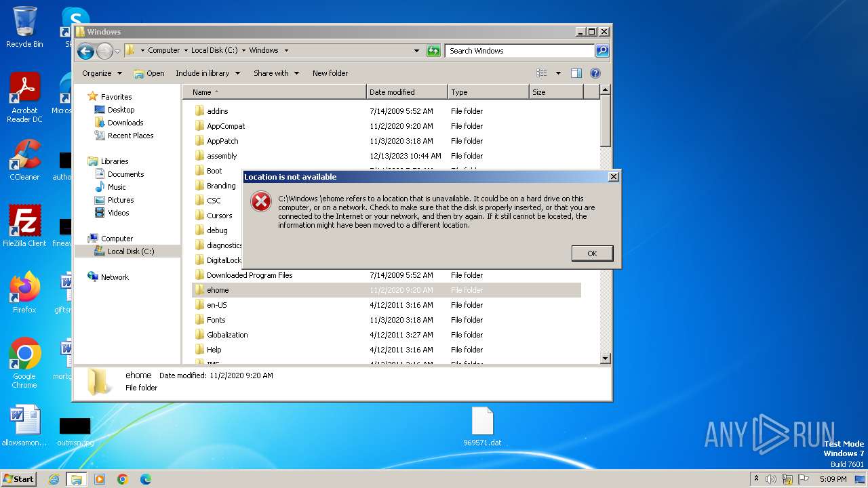Select the Firefox desktop icon
This screenshot has height=488, width=868.
tap(24, 292)
